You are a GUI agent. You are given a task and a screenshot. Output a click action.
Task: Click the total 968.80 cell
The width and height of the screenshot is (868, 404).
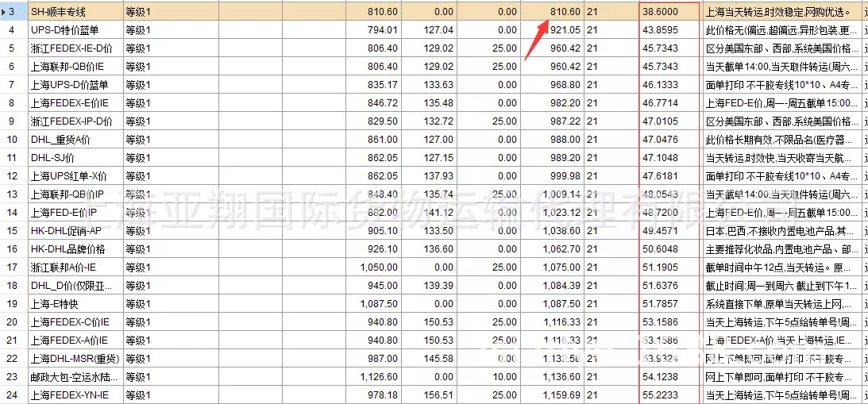(x=552, y=85)
